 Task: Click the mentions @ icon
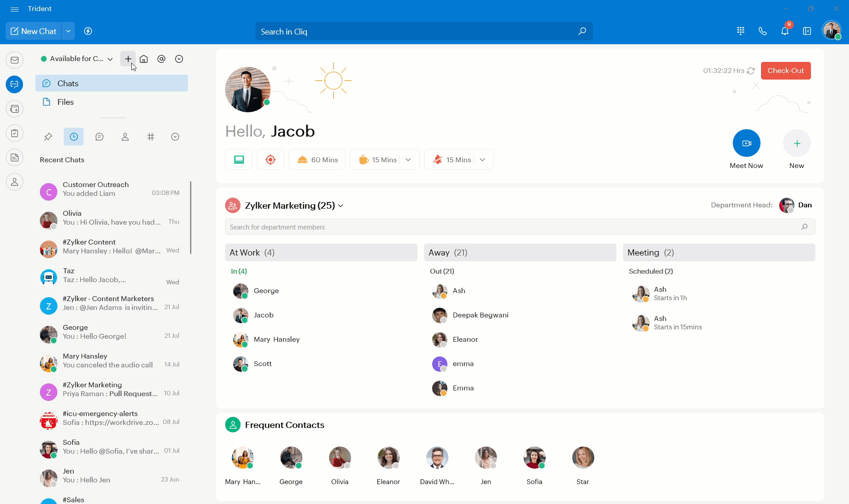coord(161,59)
